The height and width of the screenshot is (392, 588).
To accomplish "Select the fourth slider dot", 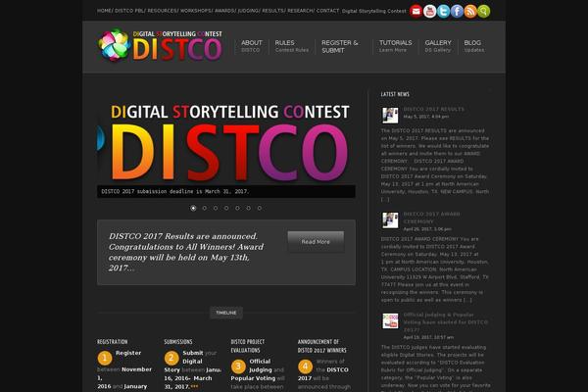I will (x=226, y=208).
